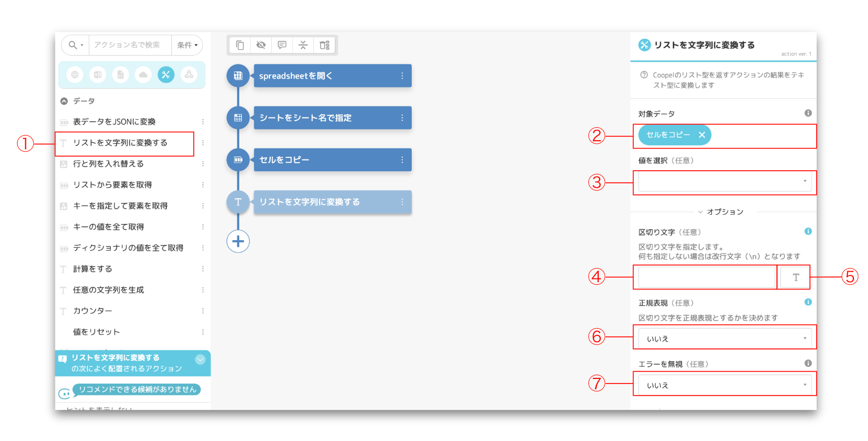Select 行と列を入れ替える action
Image resolution: width=868 pixels, height=441 pixels.
pos(108,164)
